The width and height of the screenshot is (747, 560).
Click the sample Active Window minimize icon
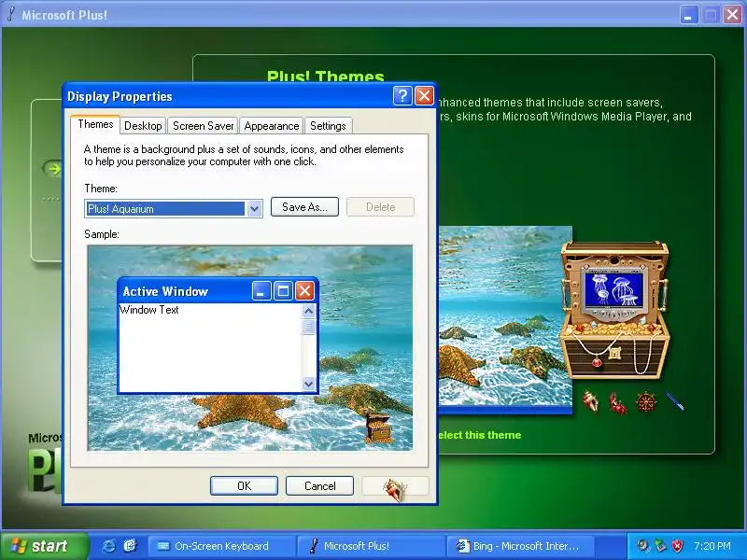261,290
